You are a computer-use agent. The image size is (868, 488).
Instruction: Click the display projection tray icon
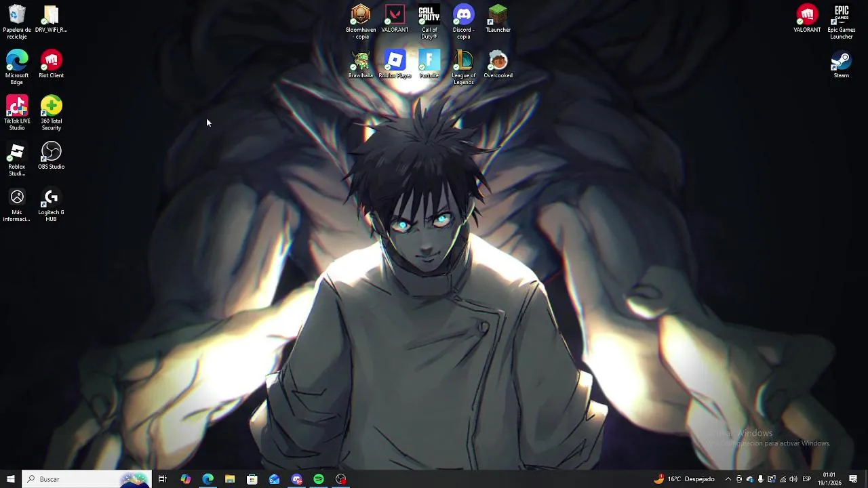tap(772, 479)
